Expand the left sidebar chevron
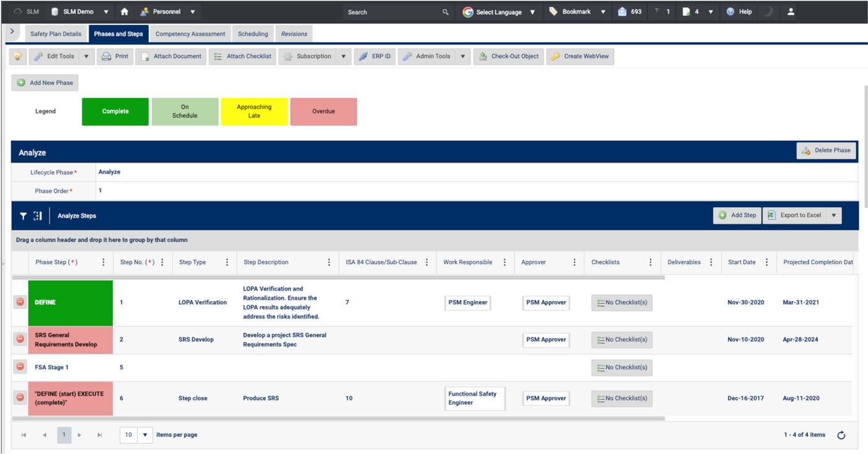Viewport: 868px width, 454px height. coord(12,32)
